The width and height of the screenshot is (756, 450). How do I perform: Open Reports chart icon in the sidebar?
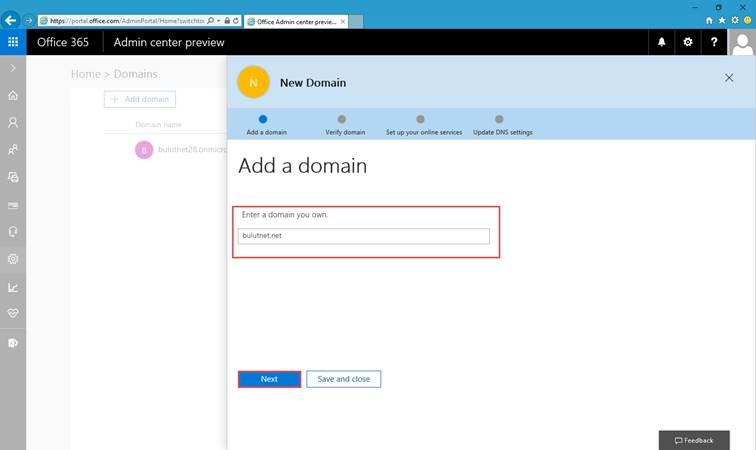(x=13, y=287)
